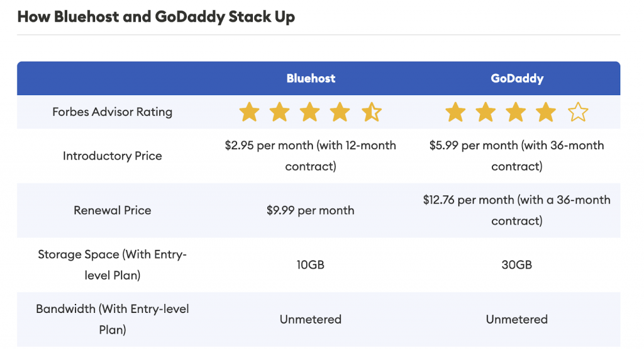This screenshot has height=350, width=644.
Task: Click GoDaddy's empty fifth star
Action: pos(578,112)
